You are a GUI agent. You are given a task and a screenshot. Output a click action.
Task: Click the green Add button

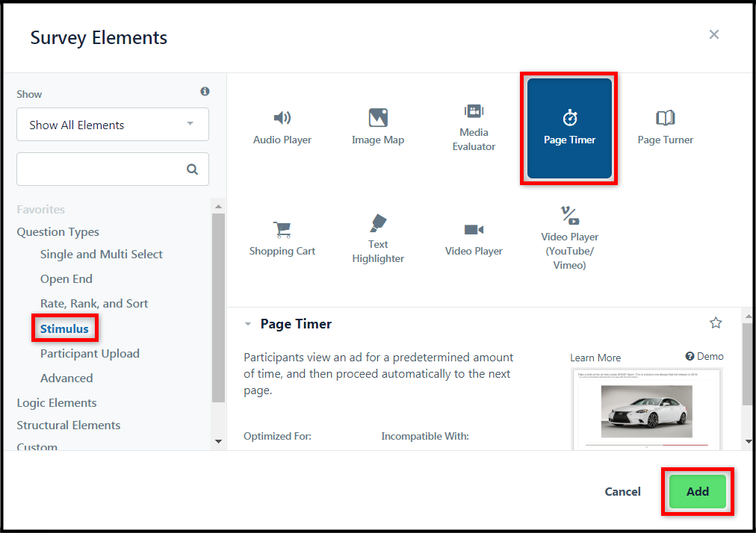(697, 491)
